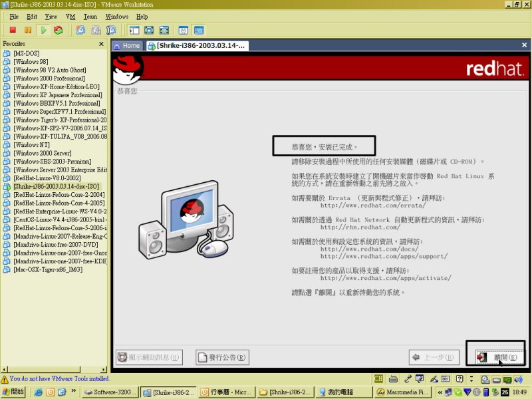Click the Console View toolbar icon
Viewport: 532px width, 399px height.
[199, 30]
